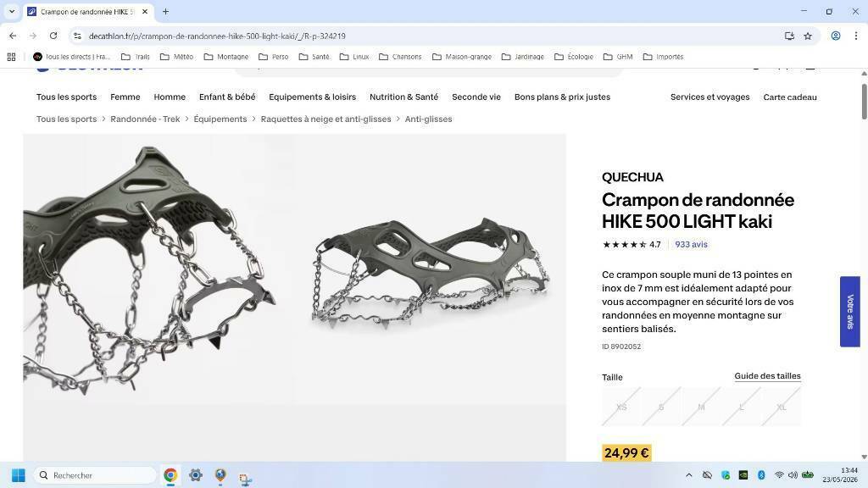
Task: Click the browser forward arrow
Action: (33, 36)
